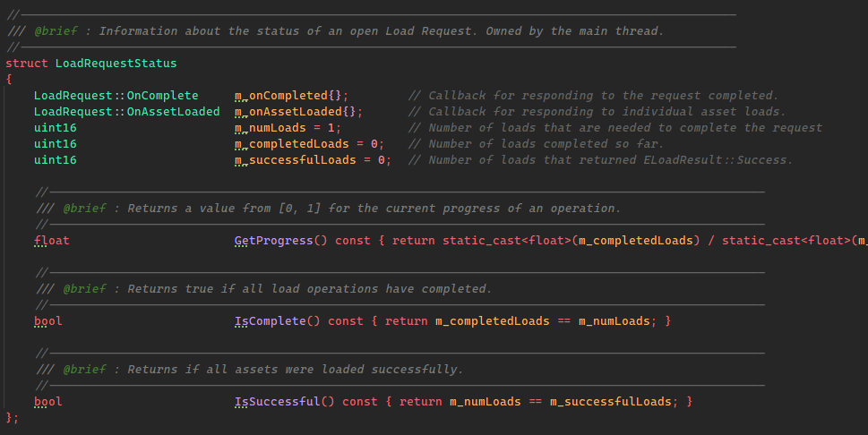868x435 pixels.
Task: Click the m_completedLoads = 0 declaration
Action: point(309,144)
